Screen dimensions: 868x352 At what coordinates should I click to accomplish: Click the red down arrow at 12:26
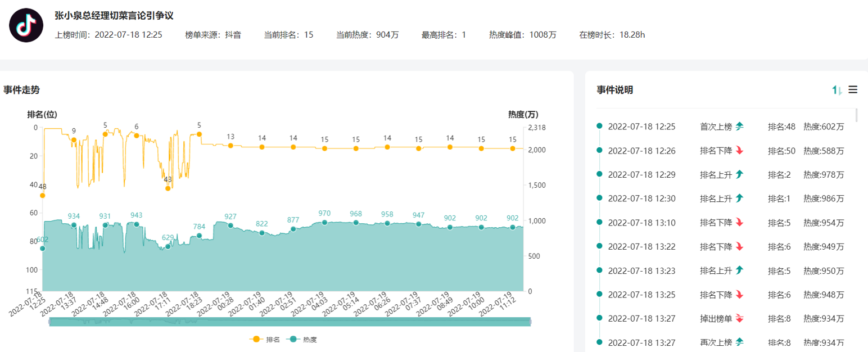coord(739,151)
